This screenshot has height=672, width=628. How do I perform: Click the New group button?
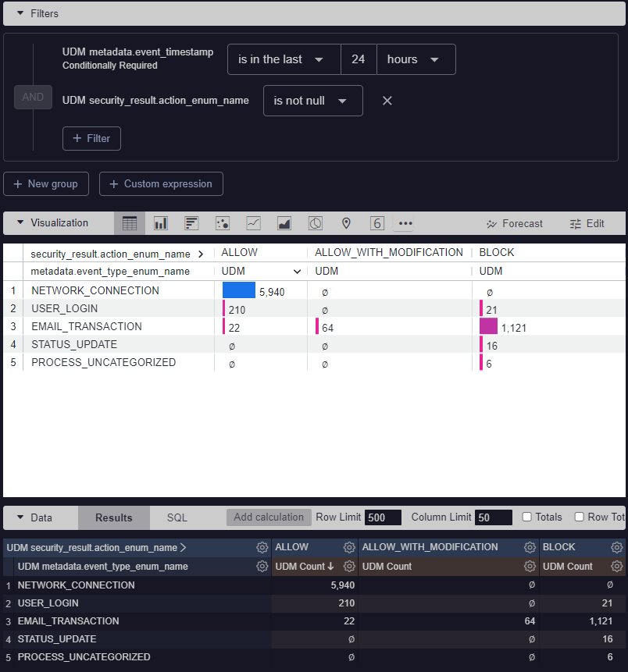[x=46, y=183]
